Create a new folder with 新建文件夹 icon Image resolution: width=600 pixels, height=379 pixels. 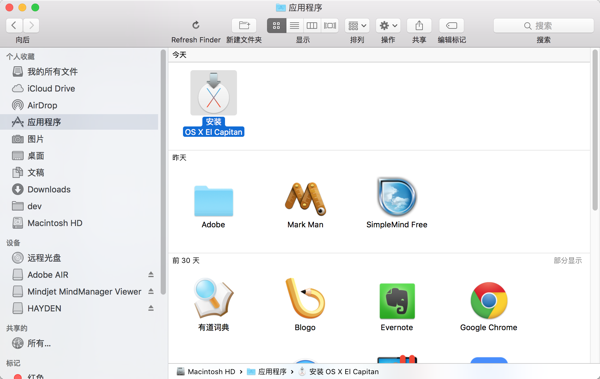pyautogui.click(x=244, y=26)
